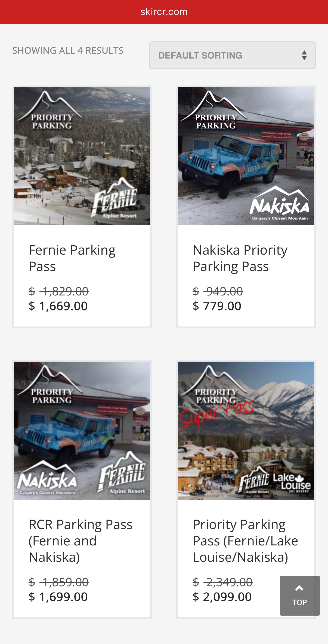
Task: Open the RCR Parking Pass product image
Action: 82,431
